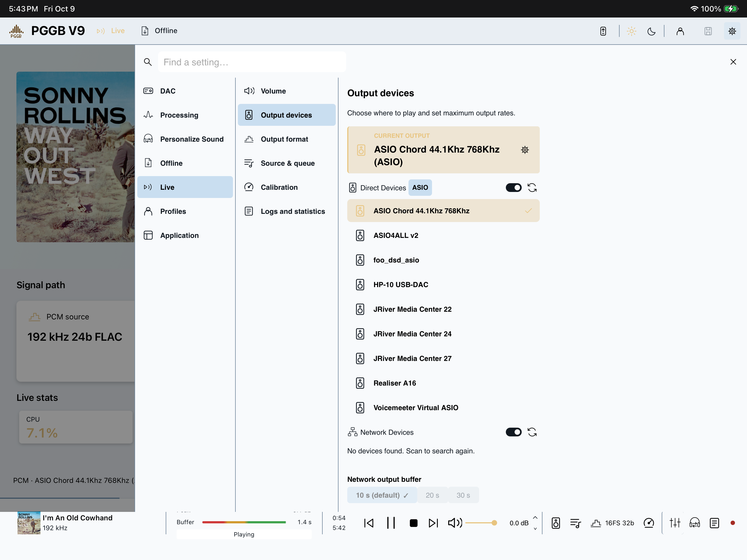This screenshot has height=560, width=747.
Task: Rescan Network Devices
Action: coord(532,432)
